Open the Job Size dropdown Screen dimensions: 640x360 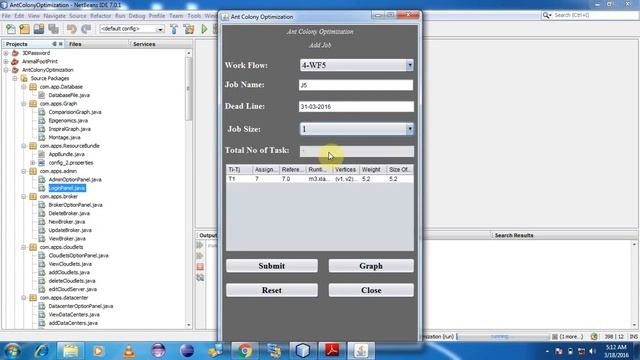[409, 129]
